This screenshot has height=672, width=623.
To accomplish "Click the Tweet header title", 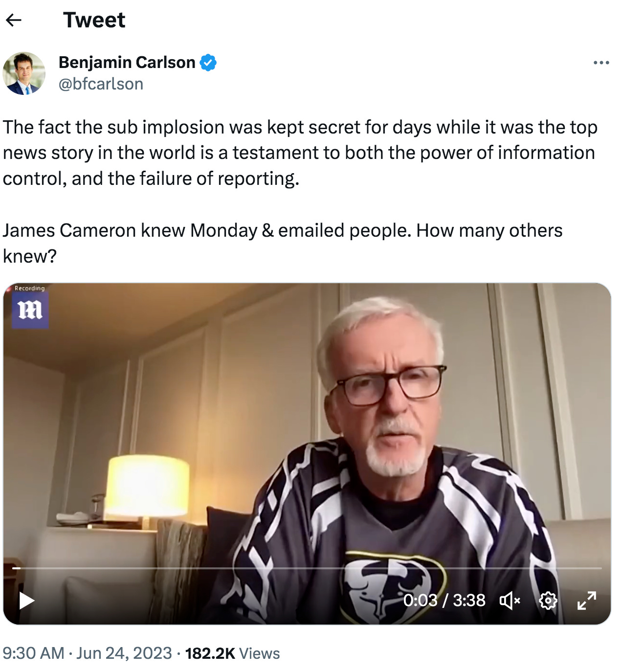I will [x=94, y=20].
